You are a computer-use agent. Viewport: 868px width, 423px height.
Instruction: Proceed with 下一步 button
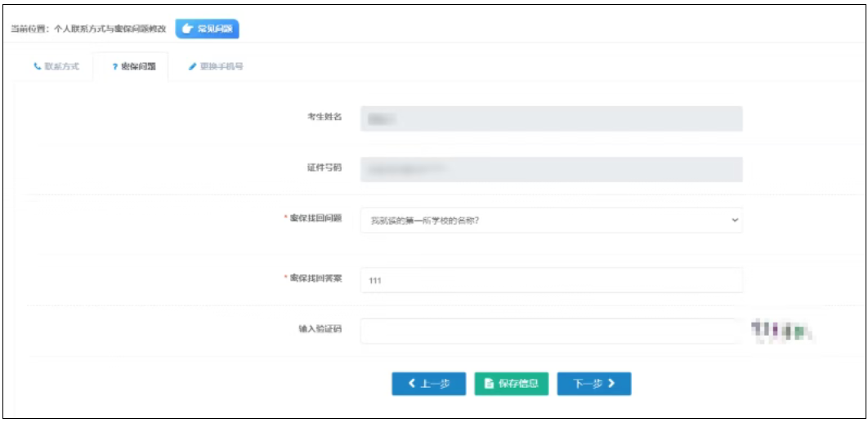pyautogui.click(x=594, y=384)
